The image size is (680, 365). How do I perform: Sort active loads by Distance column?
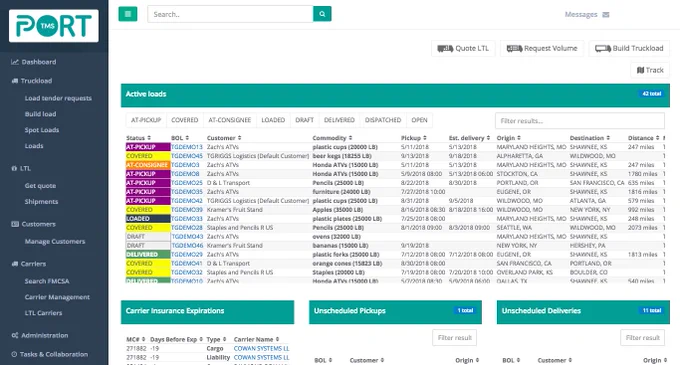point(644,138)
